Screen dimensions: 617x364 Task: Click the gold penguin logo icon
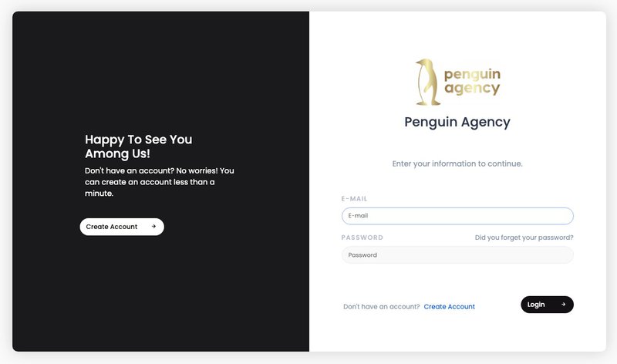click(427, 83)
